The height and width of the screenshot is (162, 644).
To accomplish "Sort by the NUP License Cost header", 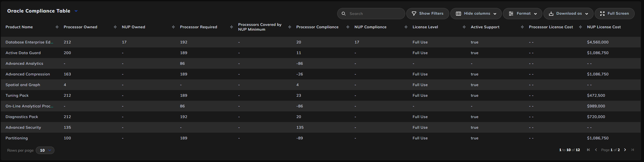I will click(604, 27).
